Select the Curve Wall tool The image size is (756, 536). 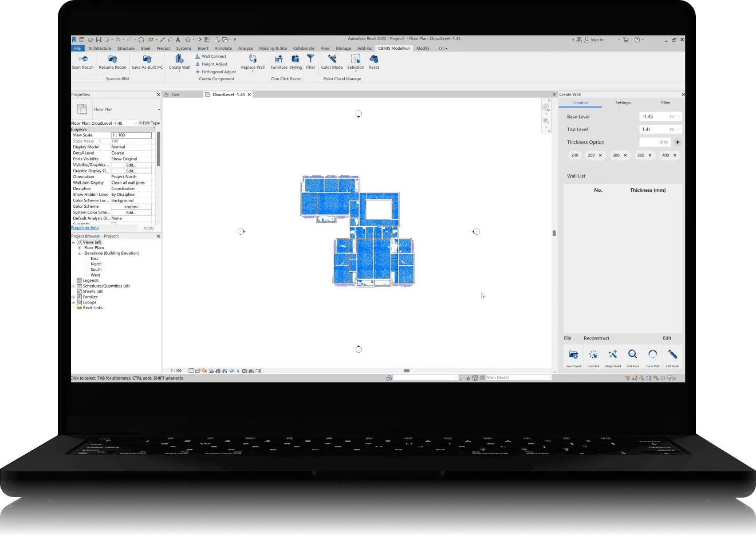coord(652,354)
